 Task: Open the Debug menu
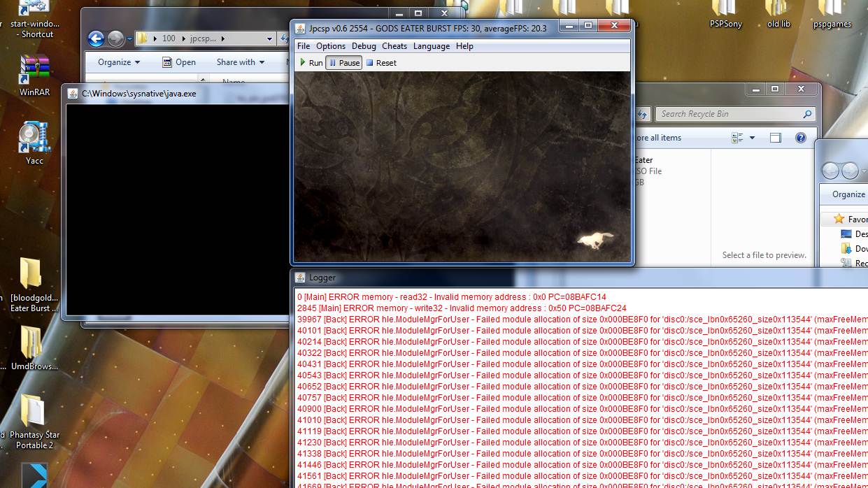(x=364, y=46)
